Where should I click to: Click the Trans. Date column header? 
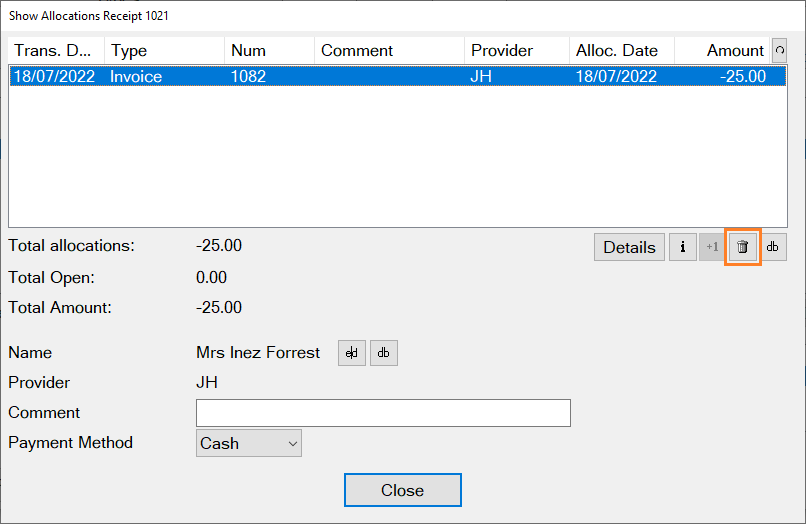point(56,50)
